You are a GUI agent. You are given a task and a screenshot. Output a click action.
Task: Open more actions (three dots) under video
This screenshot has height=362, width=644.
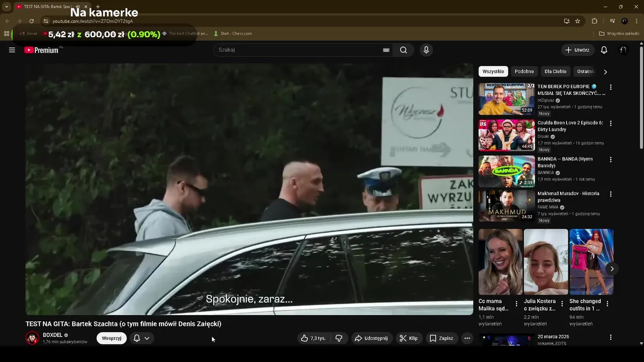(x=467, y=338)
